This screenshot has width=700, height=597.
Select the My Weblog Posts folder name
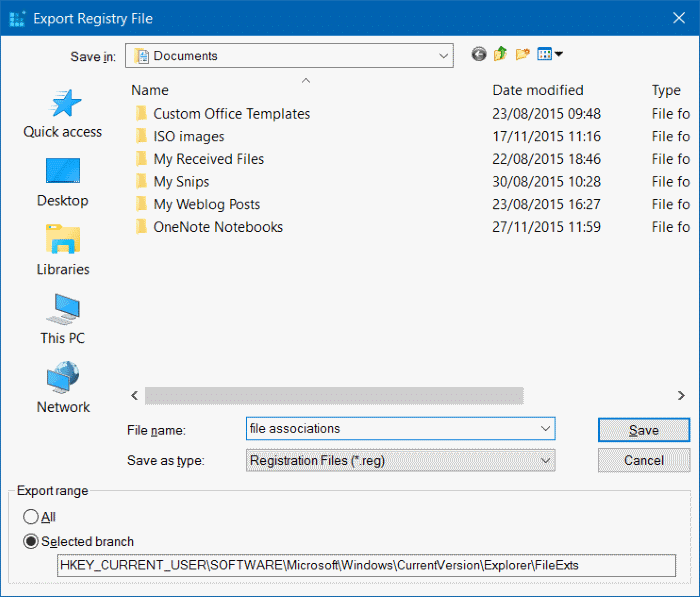click(207, 205)
